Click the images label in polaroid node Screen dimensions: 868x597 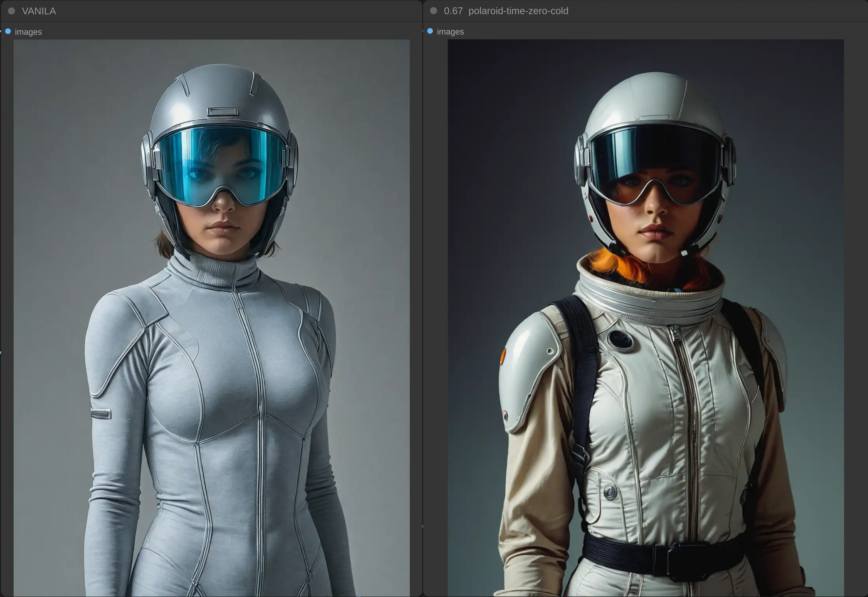pyautogui.click(x=450, y=32)
